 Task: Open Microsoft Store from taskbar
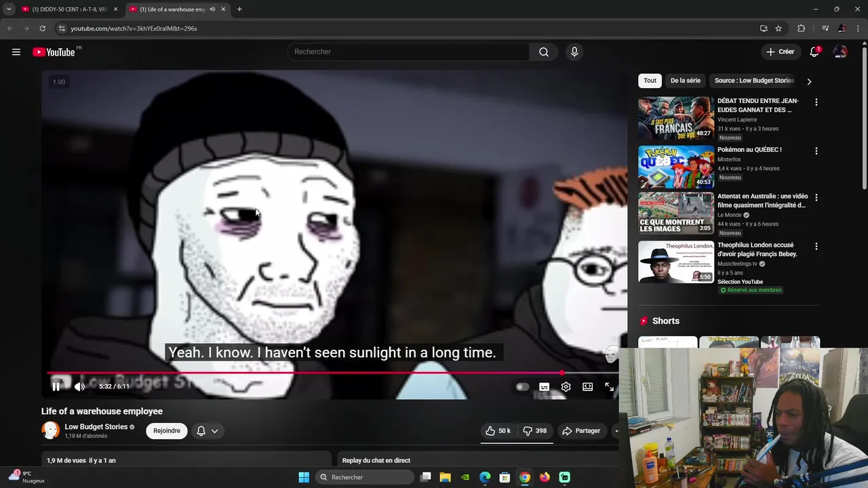[505, 477]
